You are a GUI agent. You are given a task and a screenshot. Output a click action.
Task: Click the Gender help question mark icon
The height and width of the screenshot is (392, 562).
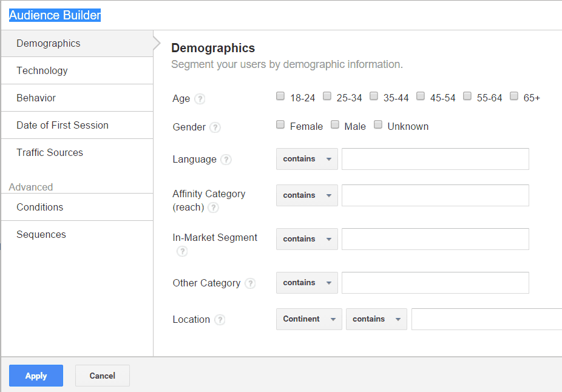pos(215,127)
